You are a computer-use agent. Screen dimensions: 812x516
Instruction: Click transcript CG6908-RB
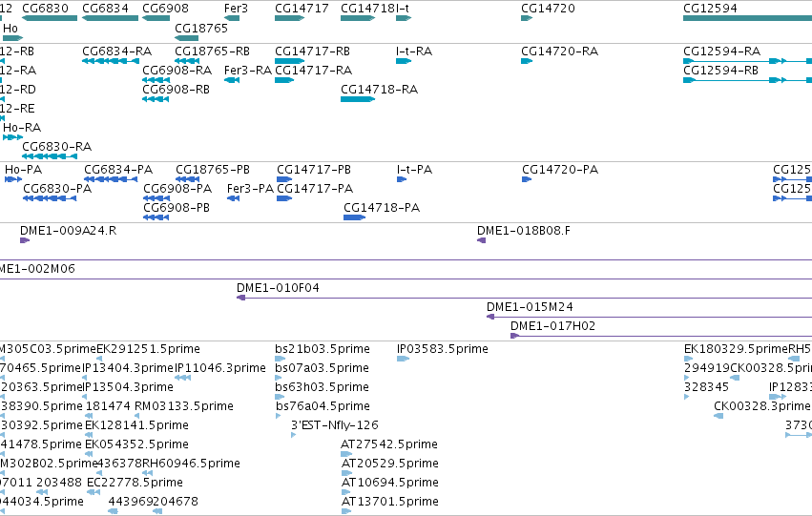click(156, 99)
